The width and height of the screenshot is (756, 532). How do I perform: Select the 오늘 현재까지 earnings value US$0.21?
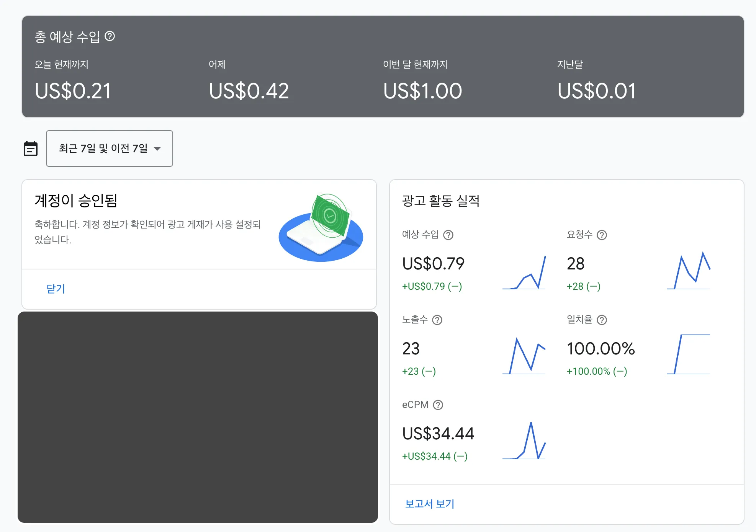[73, 91]
